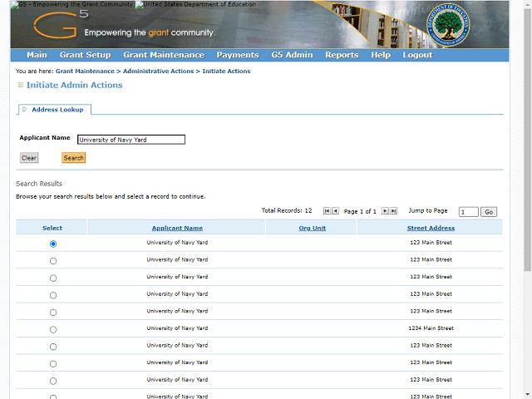Click Logout in the navigation bar
The image size is (532, 399).
click(417, 55)
